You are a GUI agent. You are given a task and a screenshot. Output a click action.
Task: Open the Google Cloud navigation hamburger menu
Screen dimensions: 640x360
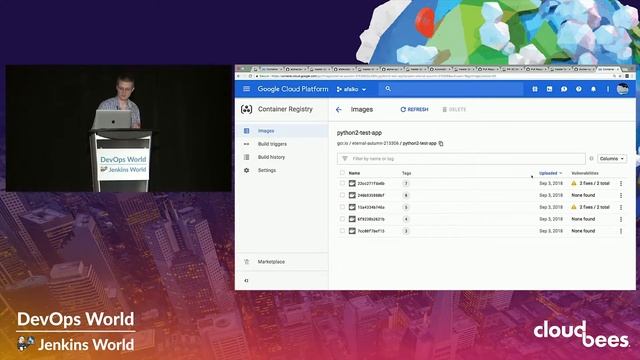coord(246,89)
